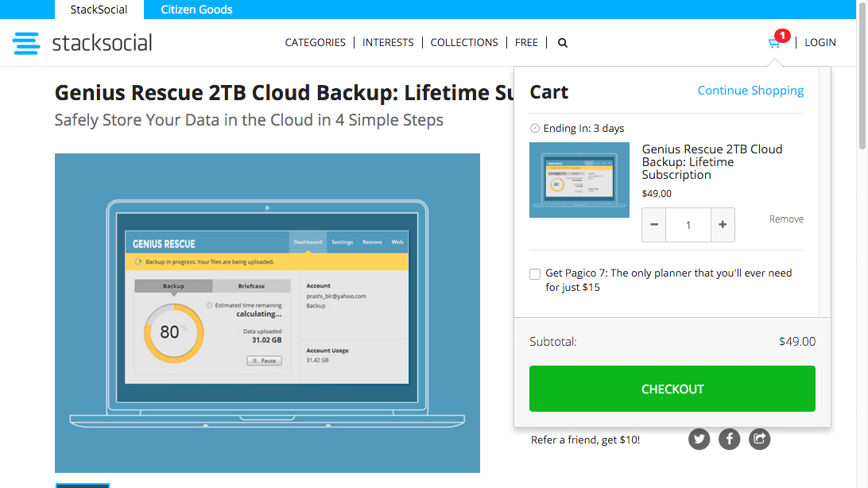Select the StackSocial tab
Viewport: 868px width, 488px height.
click(x=99, y=10)
